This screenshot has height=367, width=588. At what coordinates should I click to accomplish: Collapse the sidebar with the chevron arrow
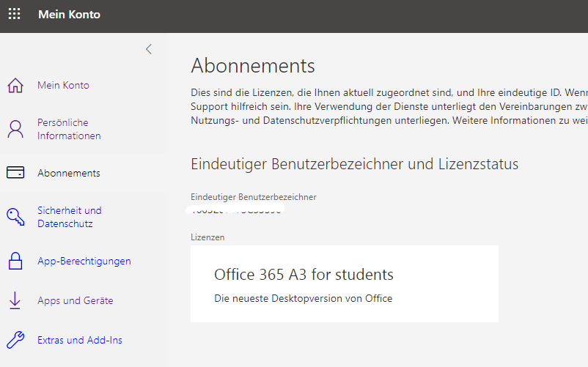click(x=149, y=49)
